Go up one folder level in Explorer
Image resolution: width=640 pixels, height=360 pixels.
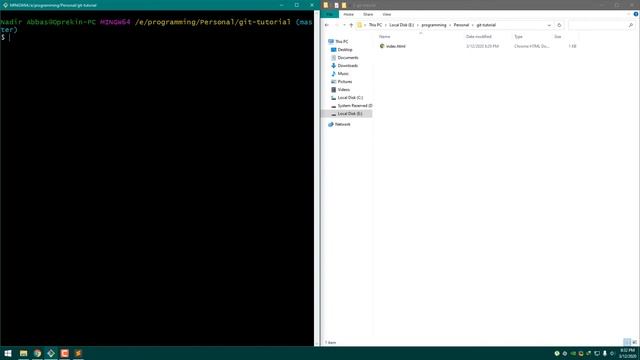[x=351, y=25]
